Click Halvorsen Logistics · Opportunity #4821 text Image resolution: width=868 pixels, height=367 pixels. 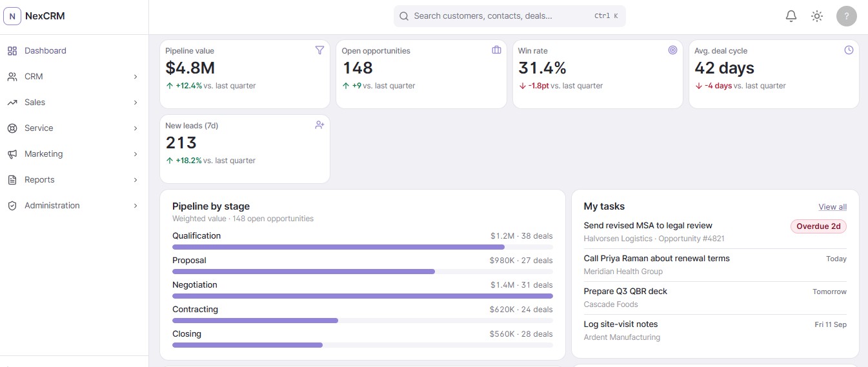tap(654, 239)
